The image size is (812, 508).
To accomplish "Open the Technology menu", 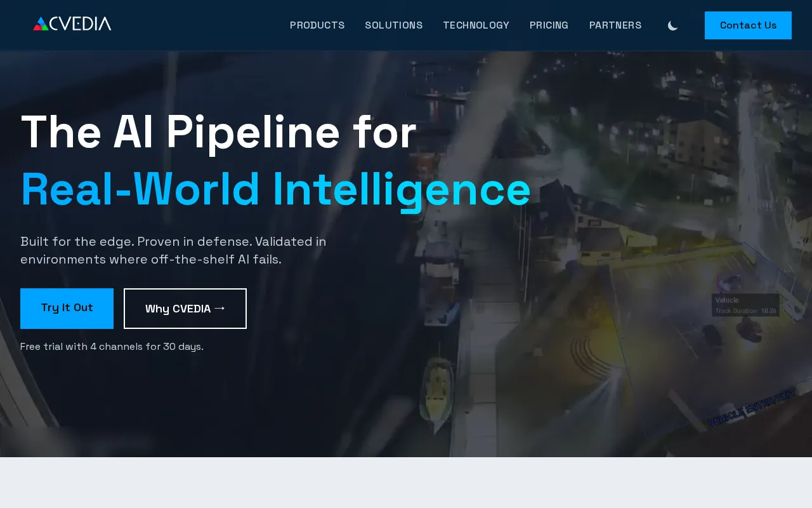I will 476,25.
